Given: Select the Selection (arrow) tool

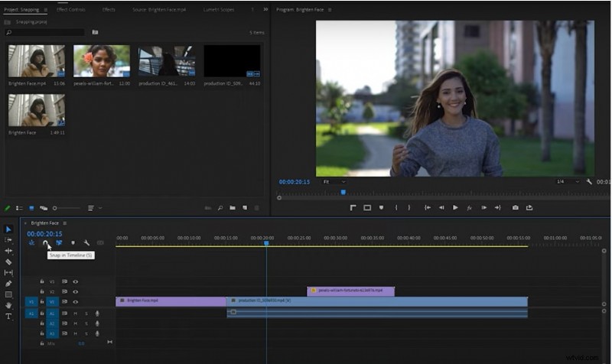Looking at the screenshot, I should 8,229.
